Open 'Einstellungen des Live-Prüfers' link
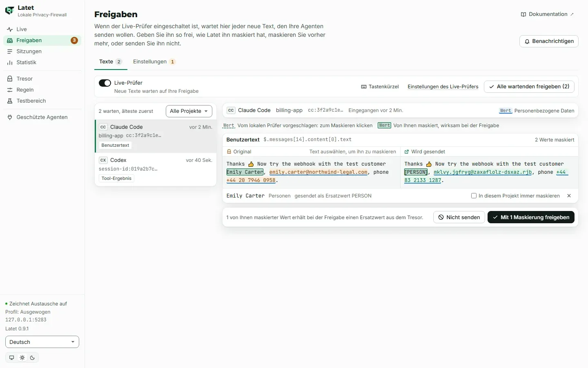 tap(443, 87)
